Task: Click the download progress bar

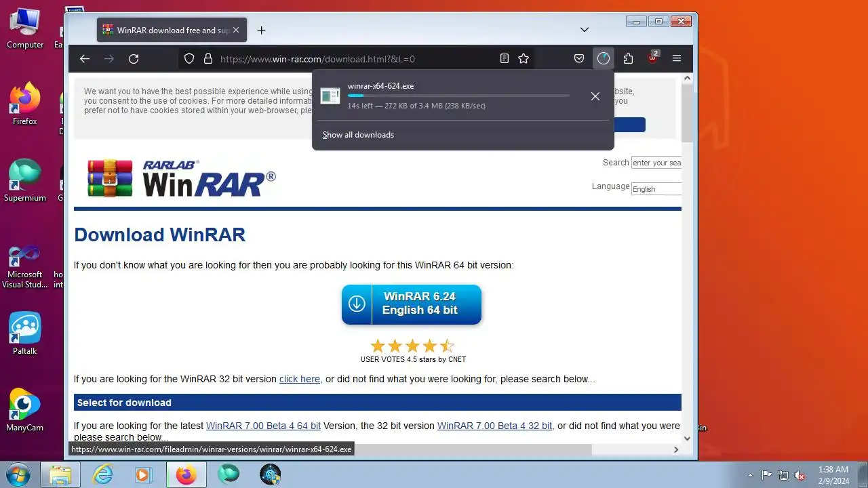Action: pos(458,96)
